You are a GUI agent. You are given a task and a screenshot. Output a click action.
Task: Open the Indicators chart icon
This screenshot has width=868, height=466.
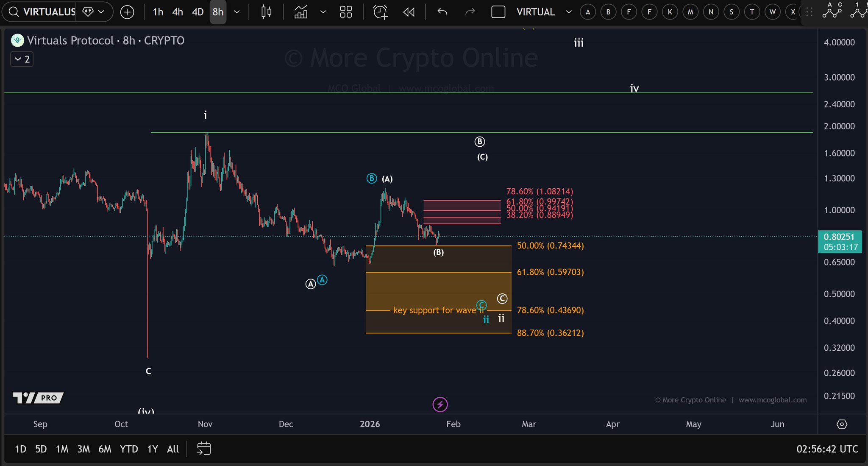[301, 12]
